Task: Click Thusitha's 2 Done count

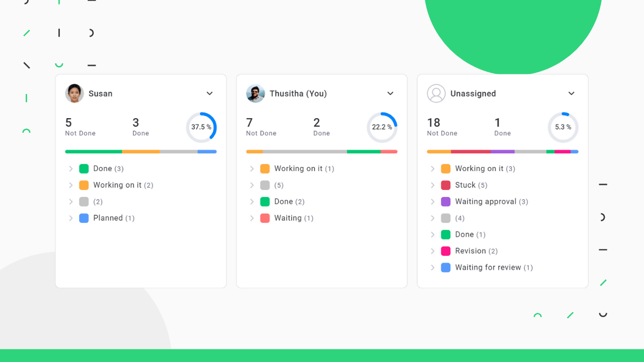Action: (x=321, y=127)
